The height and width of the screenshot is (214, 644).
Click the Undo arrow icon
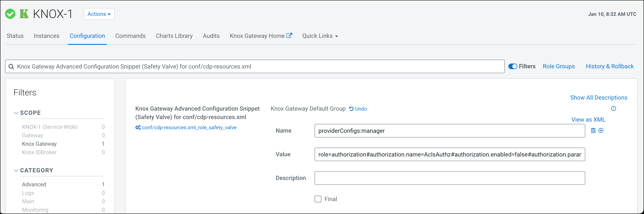(351, 109)
